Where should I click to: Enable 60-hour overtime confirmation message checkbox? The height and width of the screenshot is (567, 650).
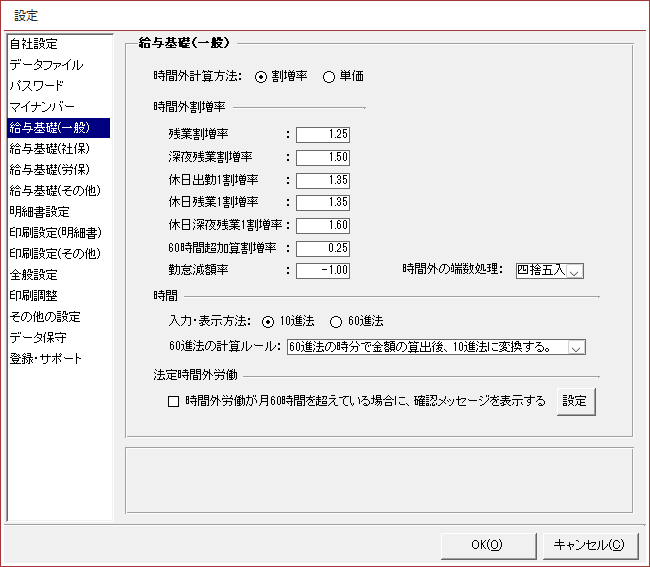(x=174, y=402)
